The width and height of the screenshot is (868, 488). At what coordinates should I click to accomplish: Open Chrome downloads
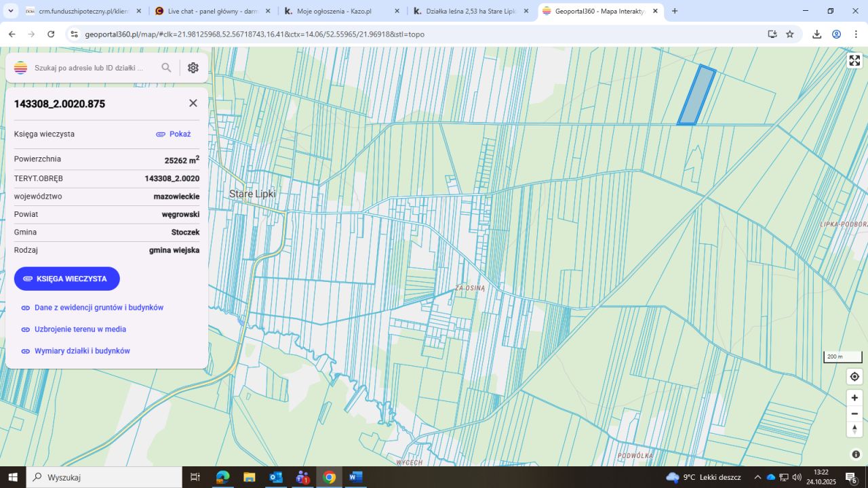816,34
